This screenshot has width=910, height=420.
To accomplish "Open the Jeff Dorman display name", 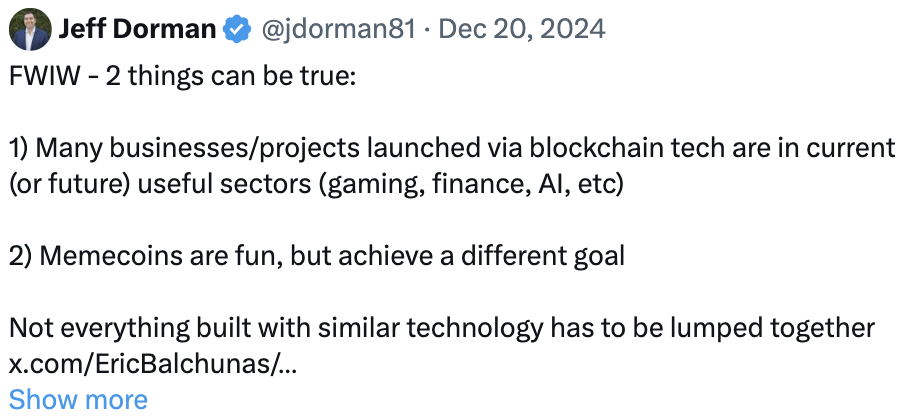I will pyautogui.click(x=138, y=29).
